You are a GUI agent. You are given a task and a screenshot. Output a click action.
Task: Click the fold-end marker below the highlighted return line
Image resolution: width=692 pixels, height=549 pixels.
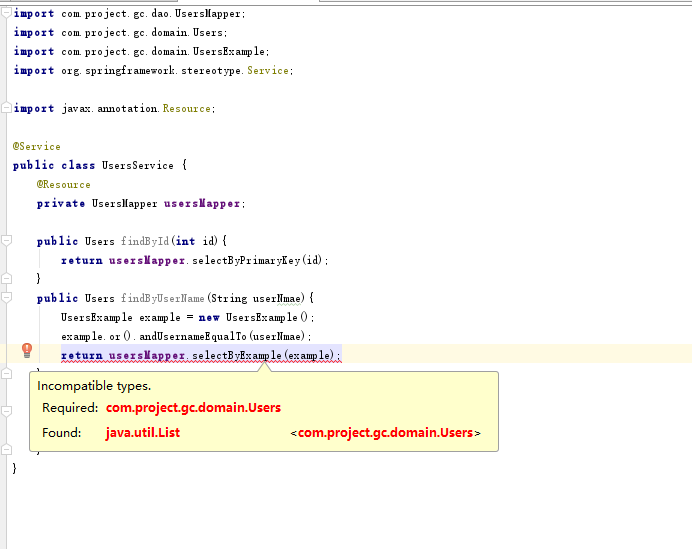tap(6, 374)
